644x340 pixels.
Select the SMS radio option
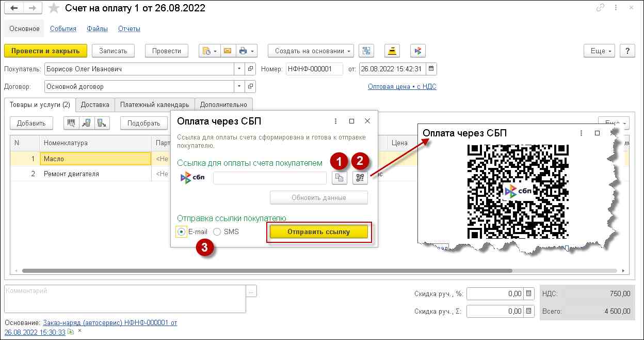(217, 232)
